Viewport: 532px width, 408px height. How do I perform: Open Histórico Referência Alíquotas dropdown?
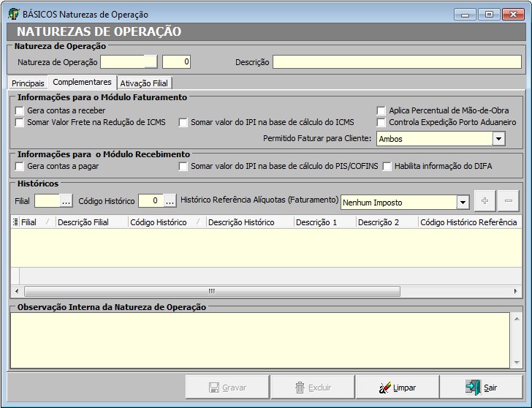[x=462, y=202]
